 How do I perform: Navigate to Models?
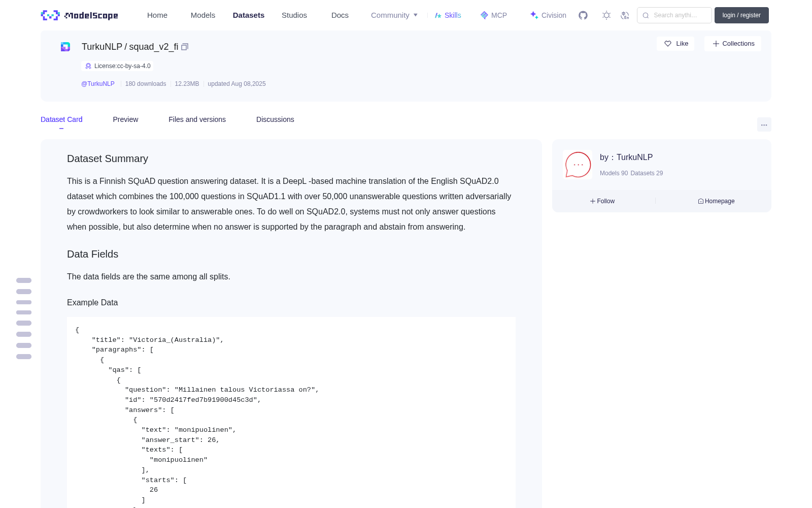click(203, 15)
